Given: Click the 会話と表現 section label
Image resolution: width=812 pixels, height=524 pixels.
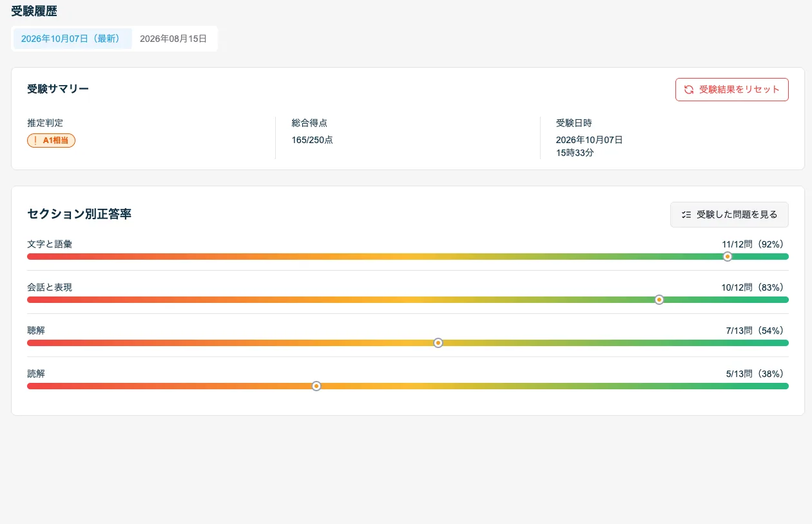Looking at the screenshot, I should pos(50,287).
